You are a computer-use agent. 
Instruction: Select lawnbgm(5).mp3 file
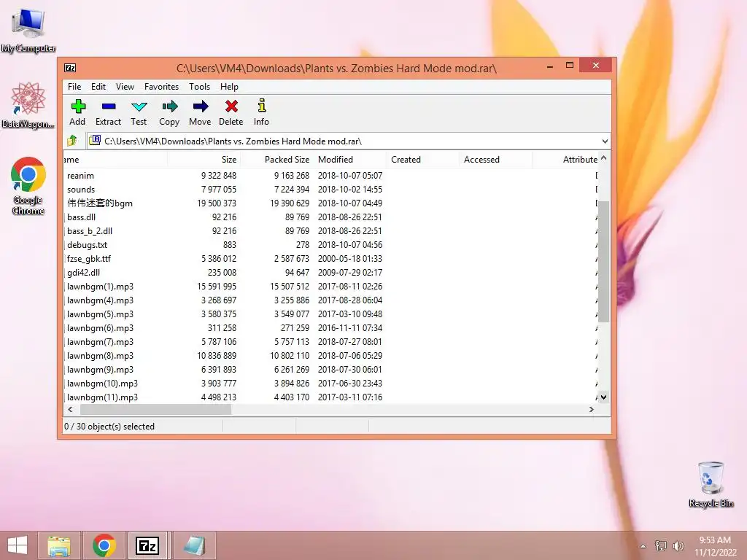click(330, 314)
